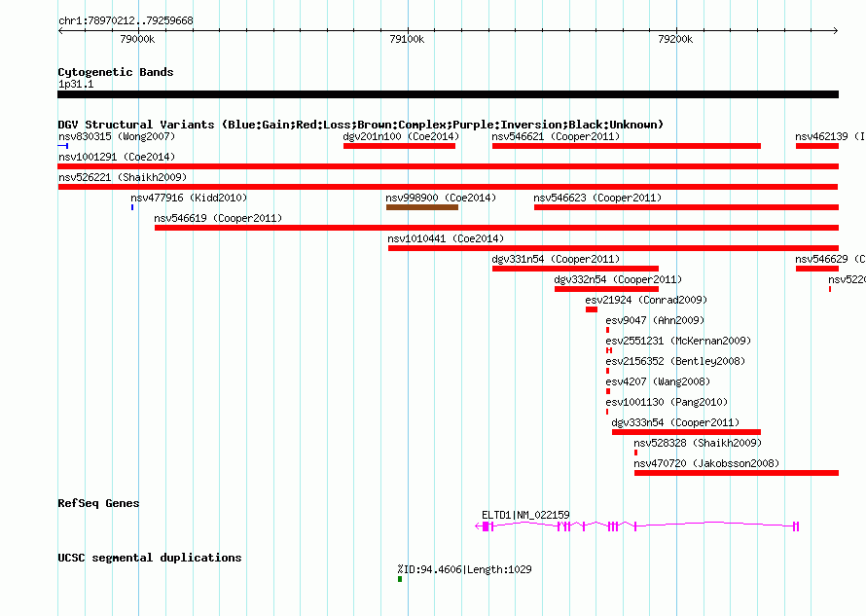Click the DGV Structural Variants track title
The width and height of the screenshot is (866, 616).
[x=361, y=125]
